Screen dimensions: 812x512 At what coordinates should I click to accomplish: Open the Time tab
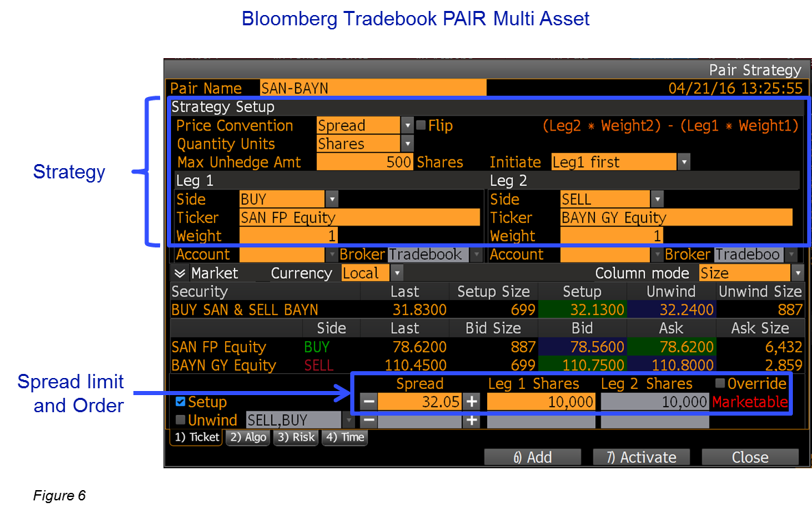pyautogui.click(x=345, y=437)
